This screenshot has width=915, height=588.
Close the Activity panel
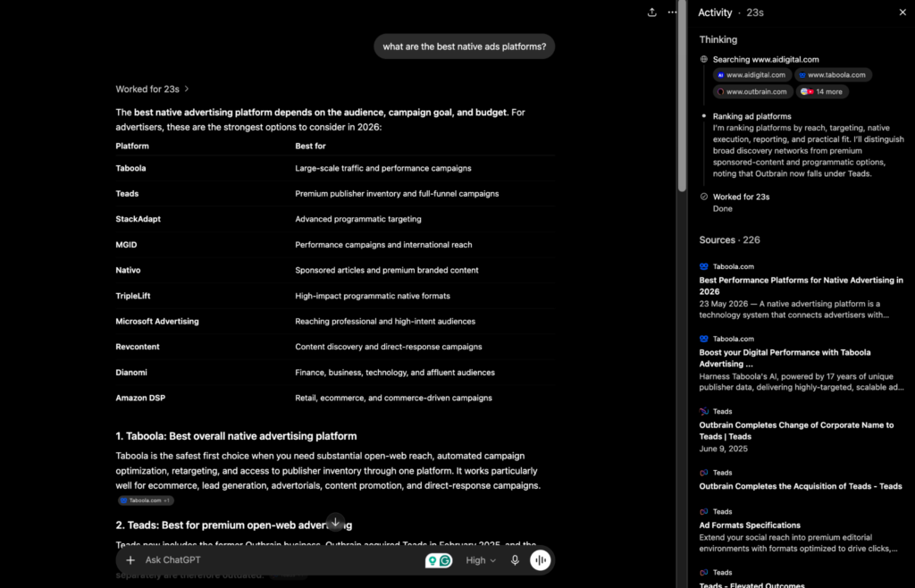[902, 13]
